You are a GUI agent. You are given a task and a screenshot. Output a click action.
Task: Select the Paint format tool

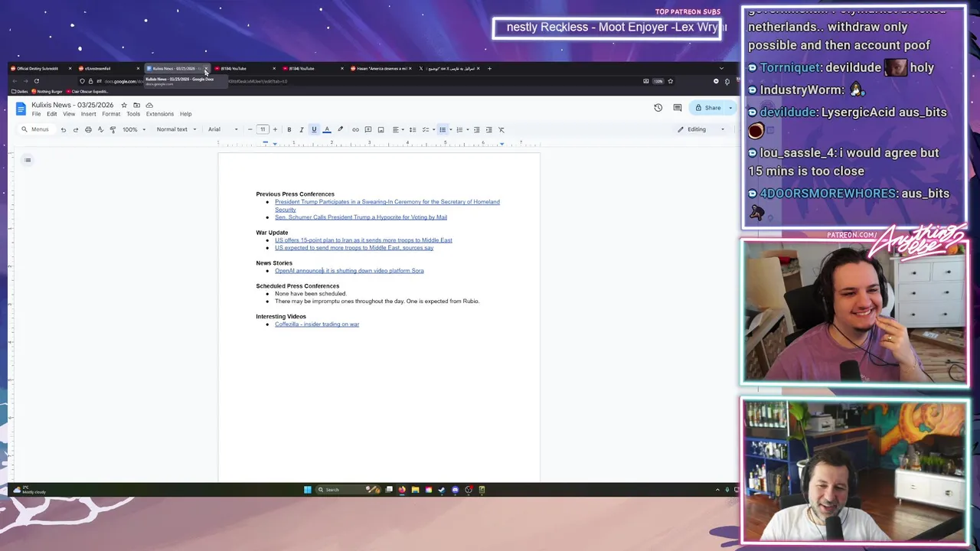tap(113, 129)
